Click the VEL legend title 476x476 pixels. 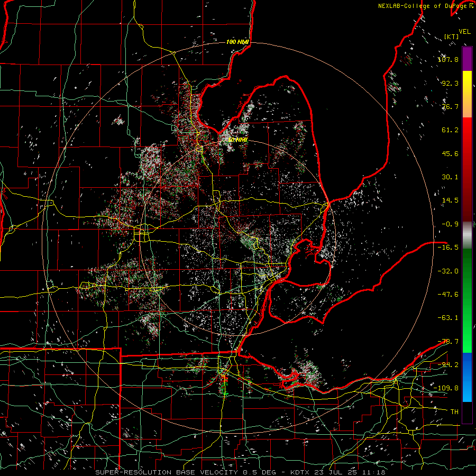coord(464,32)
